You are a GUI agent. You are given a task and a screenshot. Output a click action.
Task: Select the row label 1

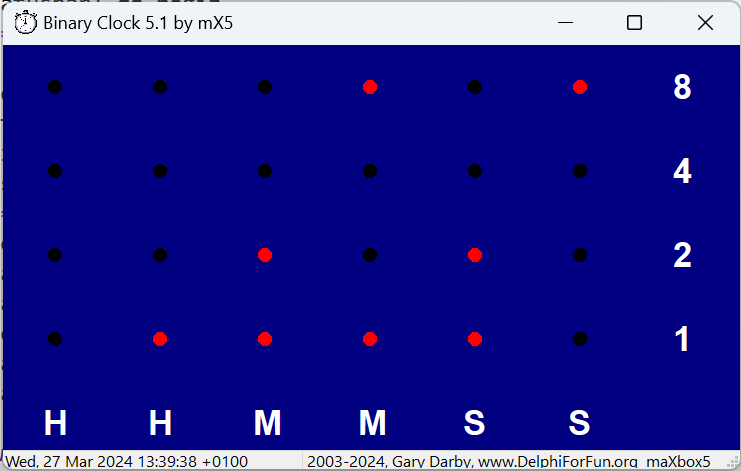(x=682, y=340)
